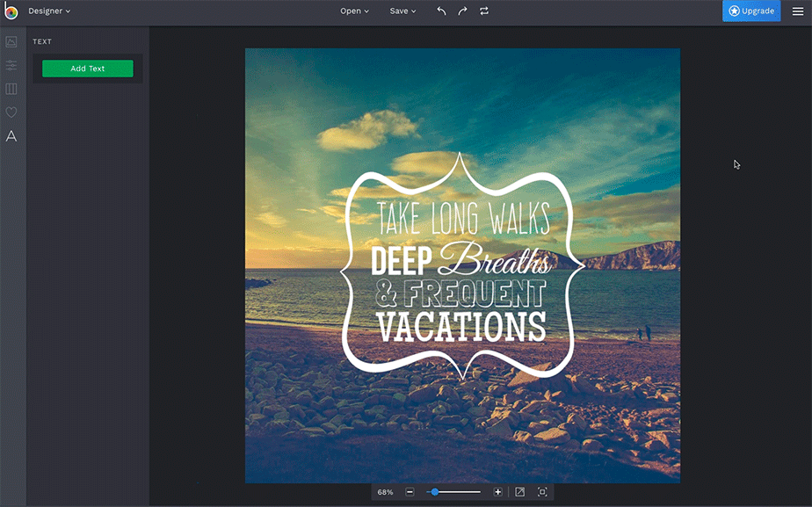Click the Upgrade button
This screenshot has height=507, width=812.
tap(751, 11)
